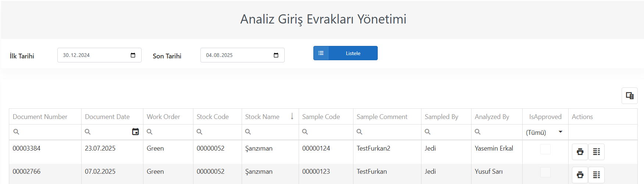
Task: Toggle IsApproved checkbox for TestFurkan2 row
Action: point(545,149)
